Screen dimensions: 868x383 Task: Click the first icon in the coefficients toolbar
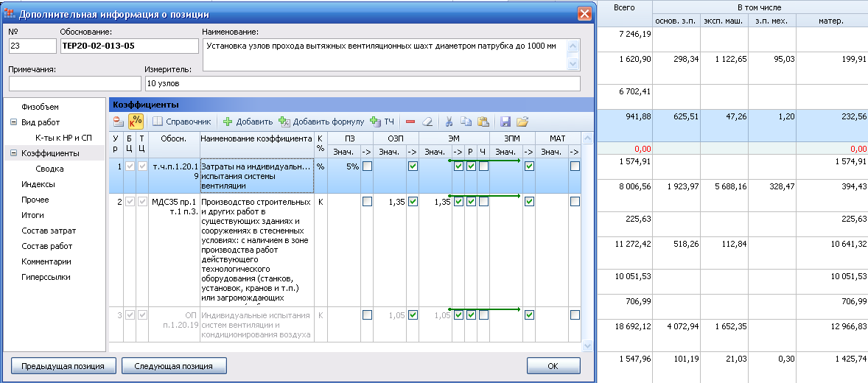pyautogui.click(x=118, y=122)
